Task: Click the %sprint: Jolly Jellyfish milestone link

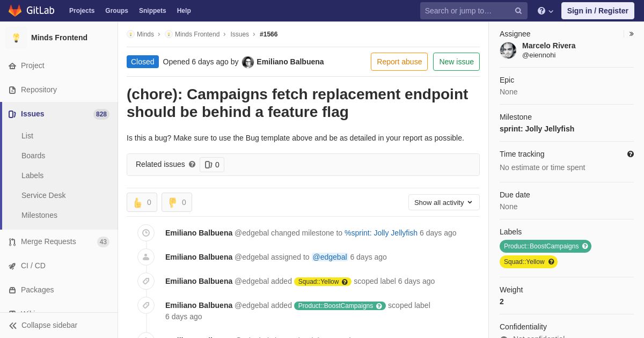Action: tap(381, 233)
